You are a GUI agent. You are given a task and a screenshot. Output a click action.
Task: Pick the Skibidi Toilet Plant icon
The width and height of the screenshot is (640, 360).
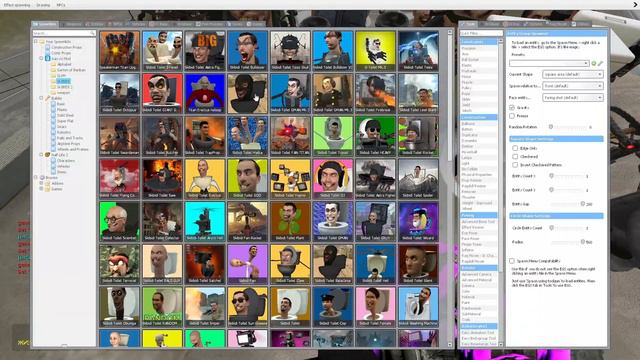[290, 221]
